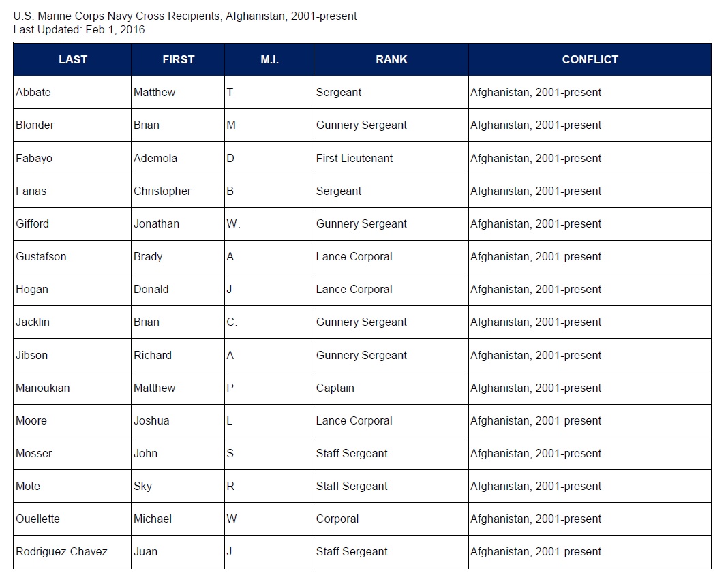Click the last name Abbate cell
Screen dimensions: 728x586
click(x=33, y=92)
